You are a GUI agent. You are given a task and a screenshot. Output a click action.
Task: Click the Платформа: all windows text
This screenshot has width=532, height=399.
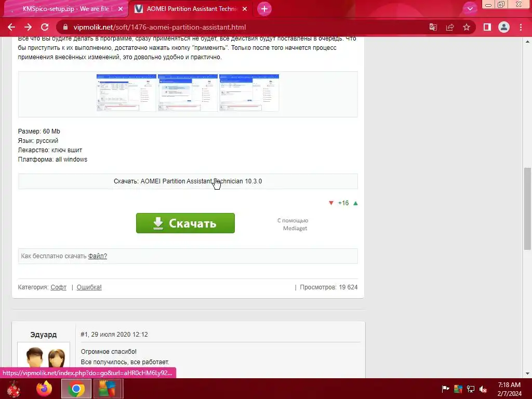tap(52, 159)
